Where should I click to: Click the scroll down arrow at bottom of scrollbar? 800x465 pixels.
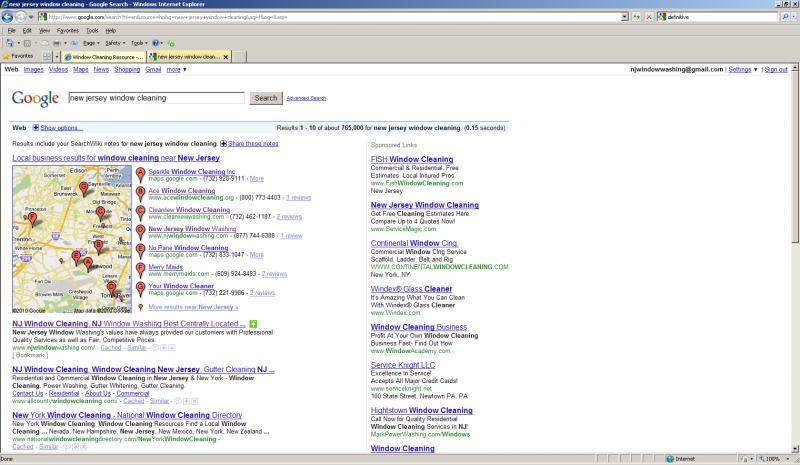[795, 449]
